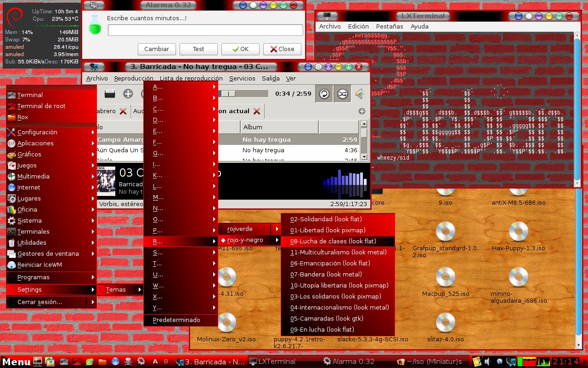Open Edición menu in LXTerminal

point(358,27)
